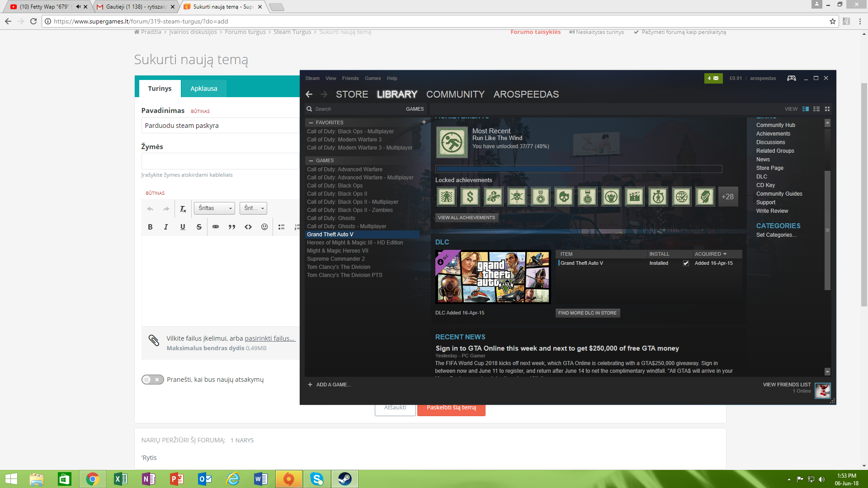Switch to the COMMUNITY tab in Steam
Screen dimensions: 868x488
coord(455,94)
